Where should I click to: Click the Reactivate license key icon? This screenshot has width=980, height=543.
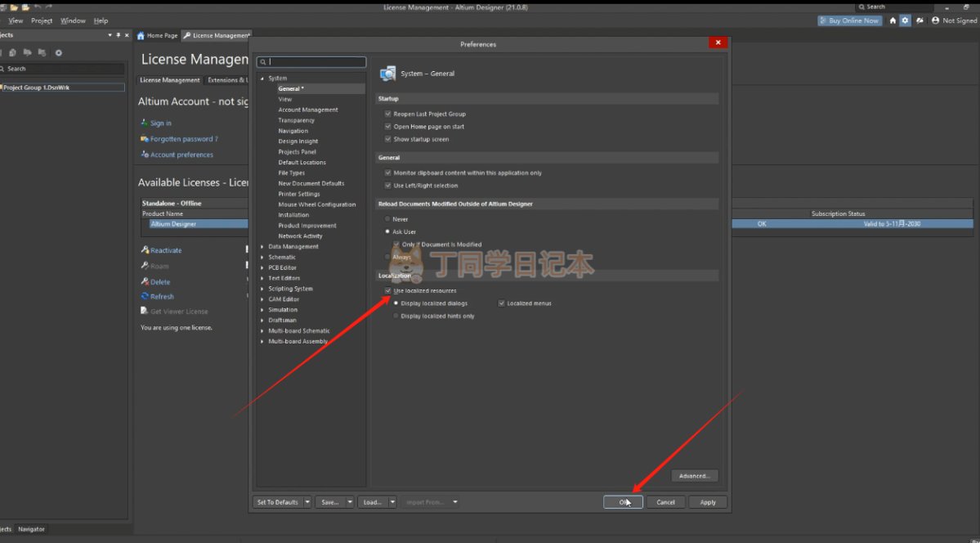[x=145, y=250]
